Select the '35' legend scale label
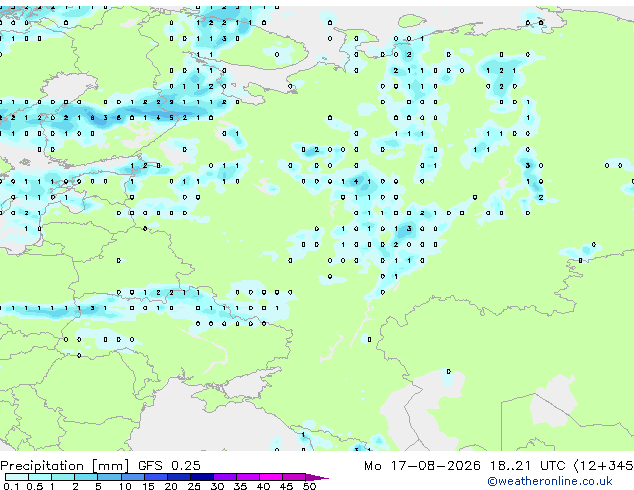634x490 pixels. [x=240, y=486]
